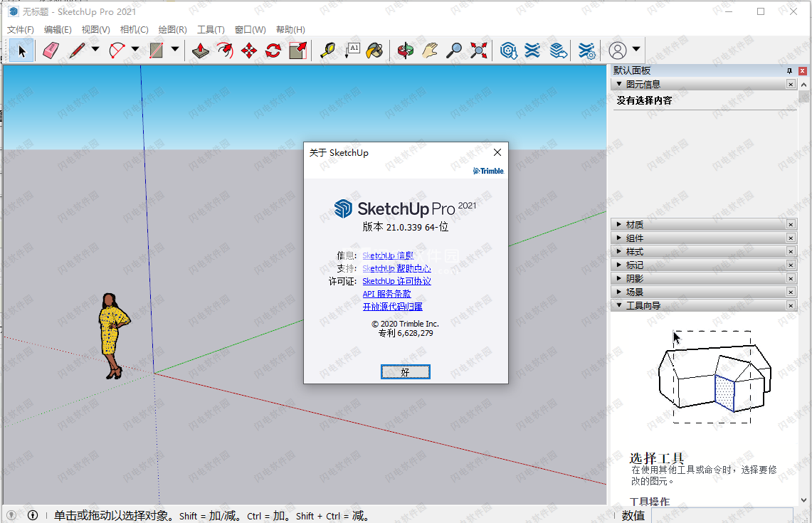Select the Rectangle shape tool
Viewport: 812px width, 523px height.
[x=156, y=51]
